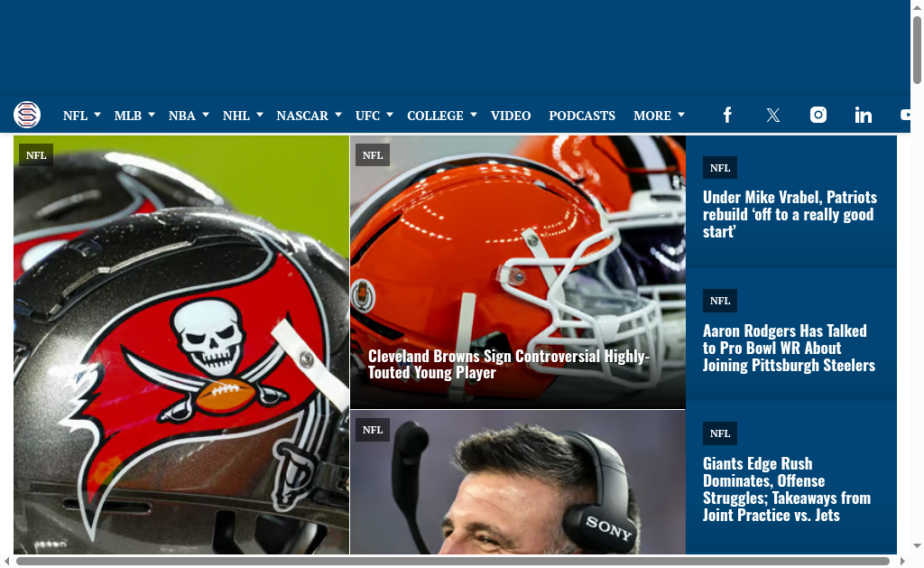Click the scroll left arrow
This screenshot has height=568, width=924.
(6, 561)
